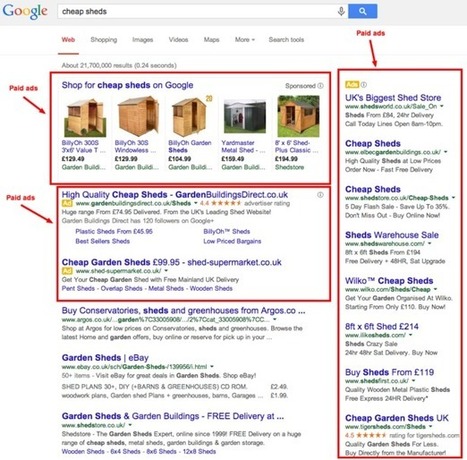Open Buy Sheds From £119 ad
The image size is (467, 460).
tap(389, 372)
